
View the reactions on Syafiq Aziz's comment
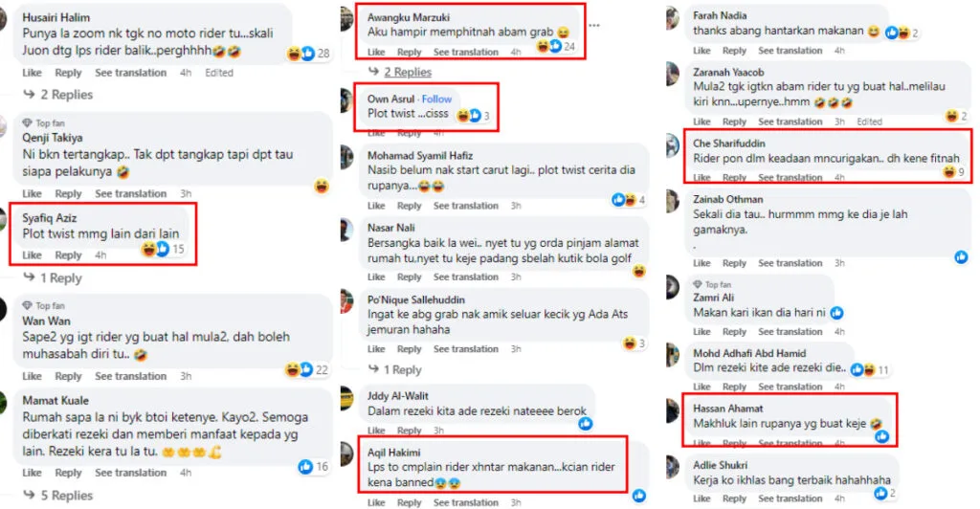(x=163, y=249)
